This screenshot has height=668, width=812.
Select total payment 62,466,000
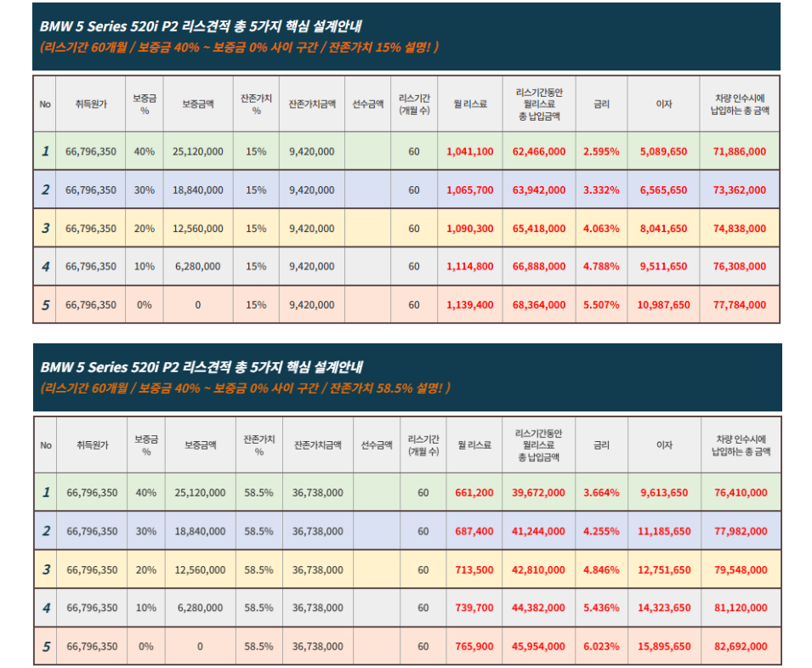pyautogui.click(x=538, y=151)
